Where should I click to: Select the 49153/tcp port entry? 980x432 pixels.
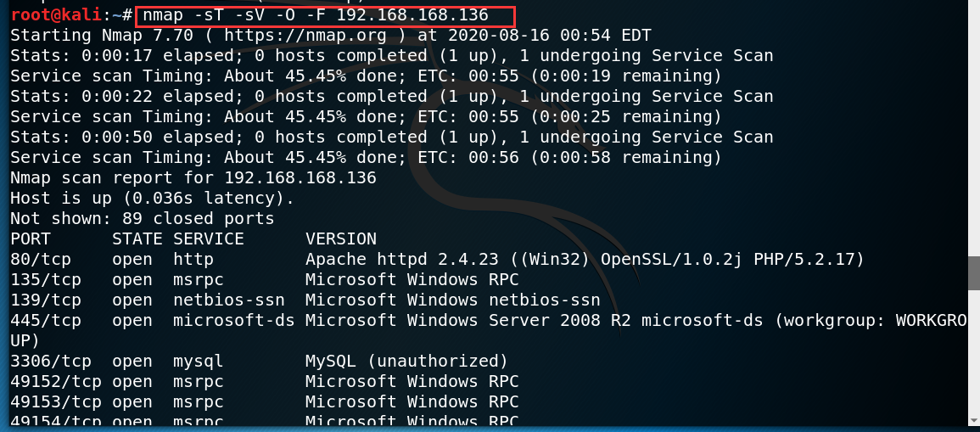click(x=54, y=401)
